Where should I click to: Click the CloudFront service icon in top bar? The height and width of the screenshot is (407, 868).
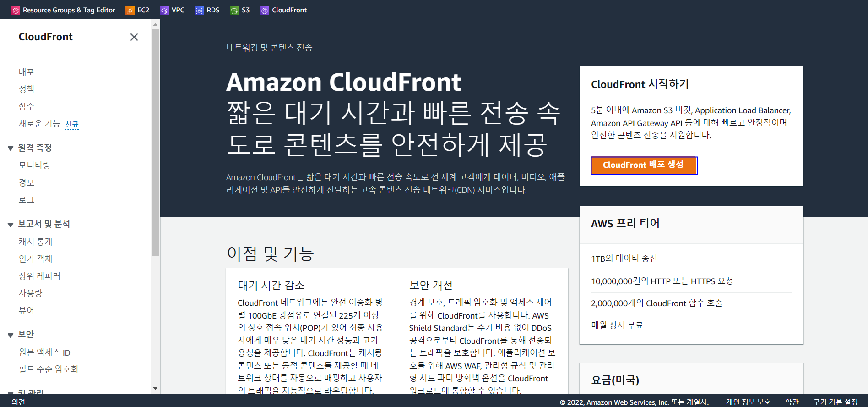[265, 10]
